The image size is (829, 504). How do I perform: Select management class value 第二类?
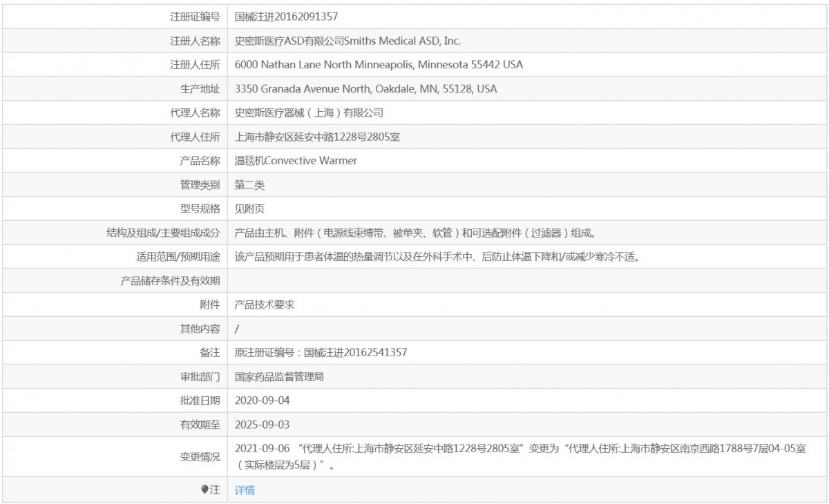click(249, 185)
